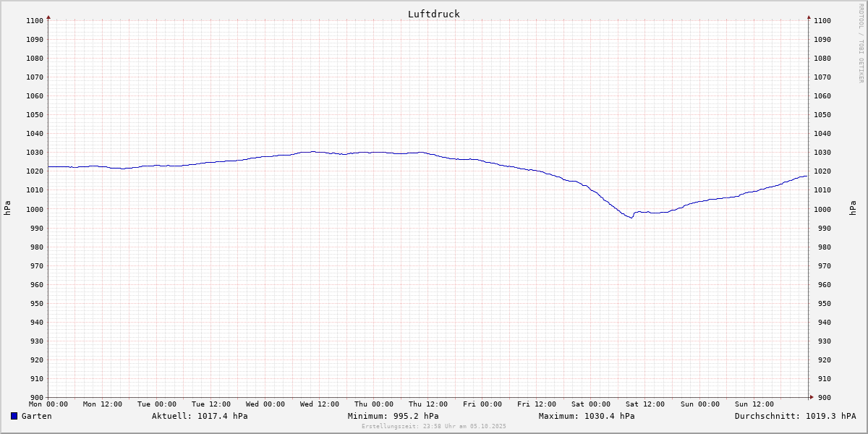The height and width of the screenshot is (434, 868).
Task: Click the Erstellungszeit timestamp text
Action: point(434,426)
